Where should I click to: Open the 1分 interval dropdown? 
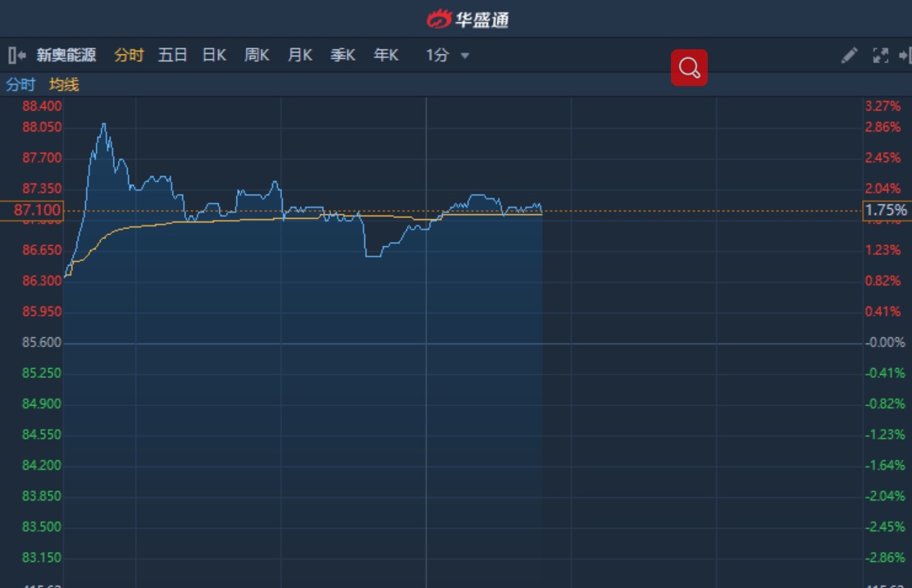tap(438, 55)
